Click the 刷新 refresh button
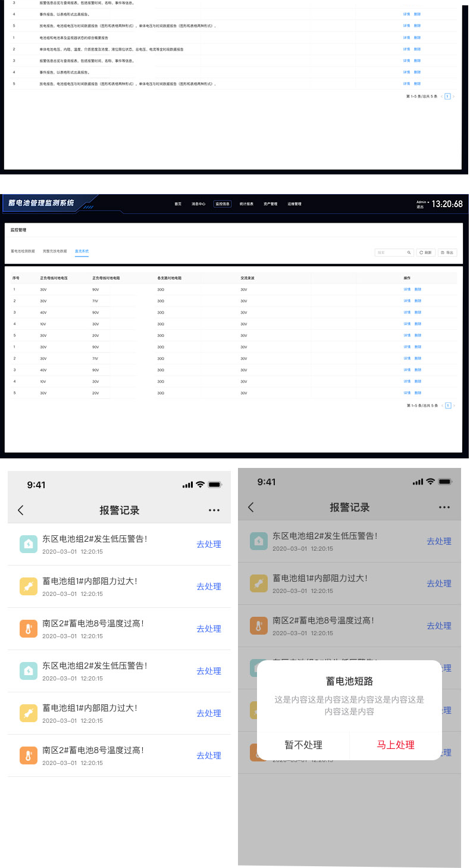Viewport: 470px width, 868px height. point(425,252)
